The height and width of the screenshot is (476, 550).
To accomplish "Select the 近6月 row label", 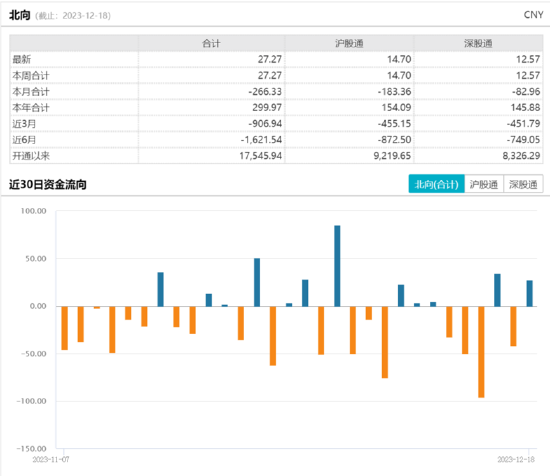I will [24, 140].
